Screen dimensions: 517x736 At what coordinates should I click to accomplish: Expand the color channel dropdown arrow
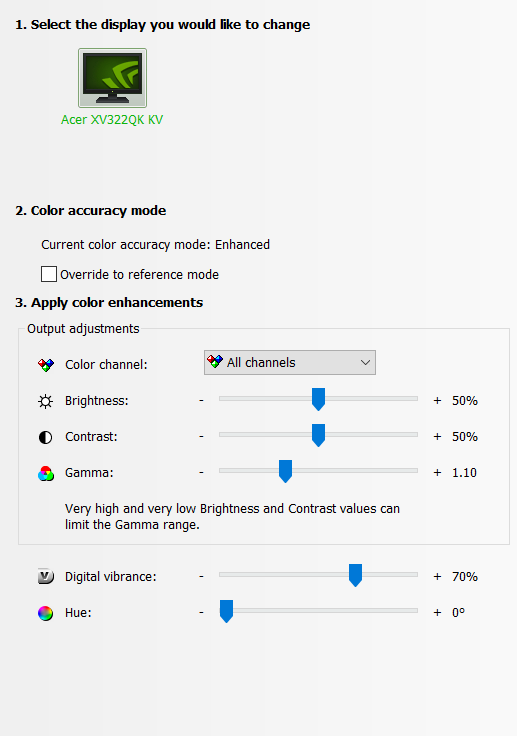click(x=365, y=362)
